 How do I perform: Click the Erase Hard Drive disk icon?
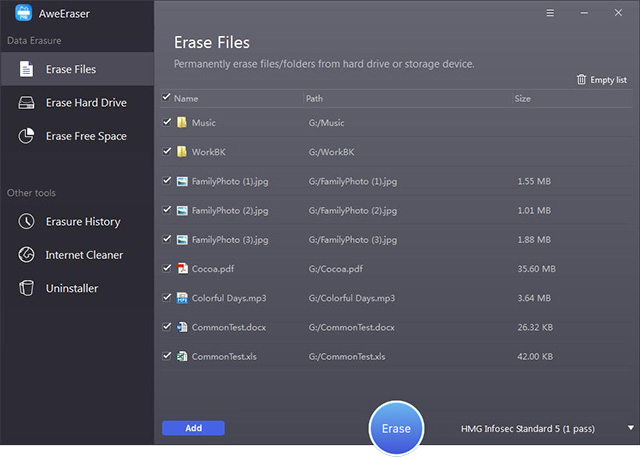[x=26, y=102]
